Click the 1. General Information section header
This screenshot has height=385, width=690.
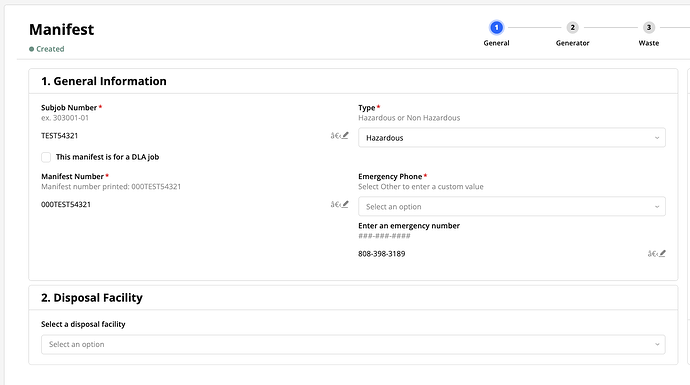pyautogui.click(x=104, y=81)
